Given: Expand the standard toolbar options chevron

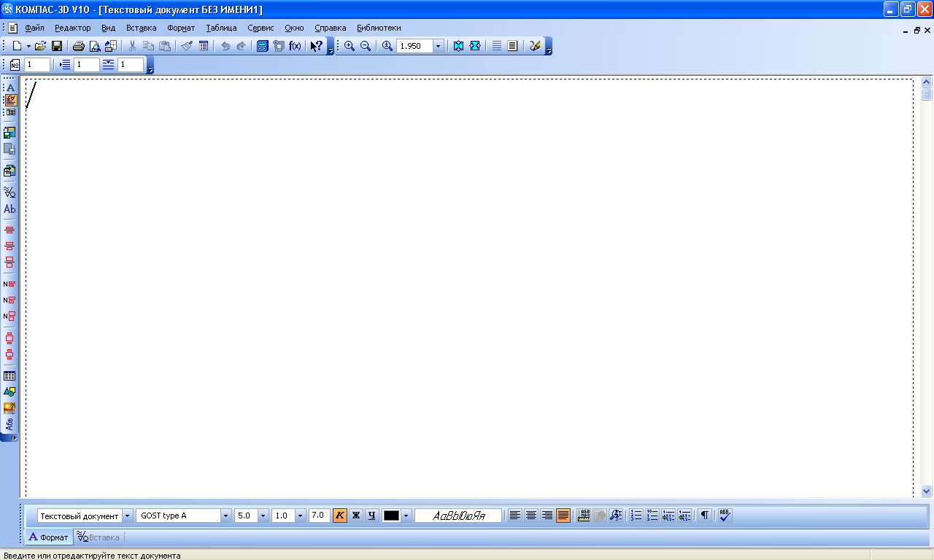Looking at the screenshot, I should [x=331, y=47].
